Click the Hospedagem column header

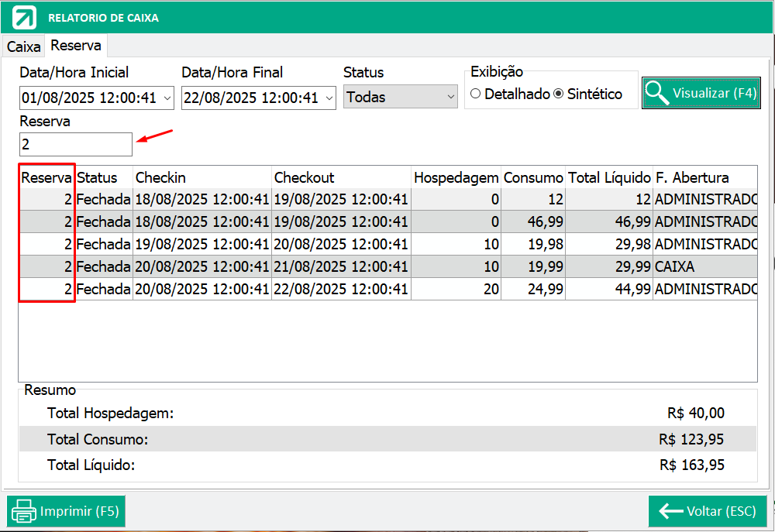tap(456, 177)
